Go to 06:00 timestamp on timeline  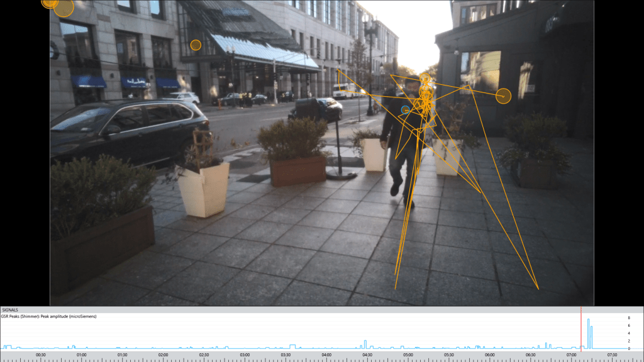point(490,355)
